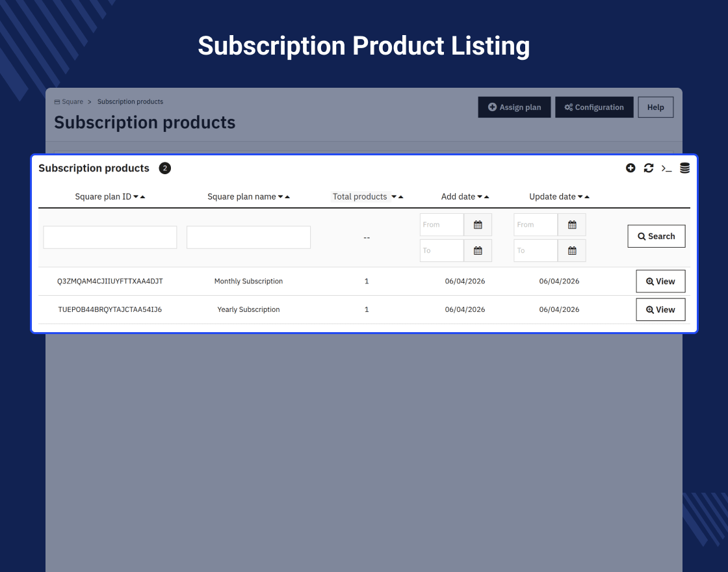Viewport: 728px width, 572px height.
Task: Go to Square breadcrumb link
Action: click(69, 101)
